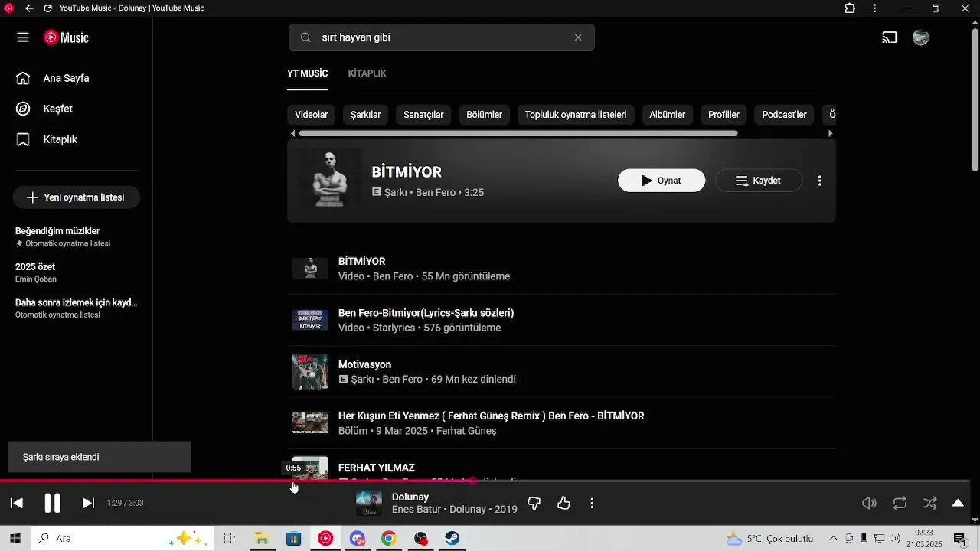Screen dimensions: 980x551
Task: Filter results by Bölümler
Action: click(x=485, y=115)
